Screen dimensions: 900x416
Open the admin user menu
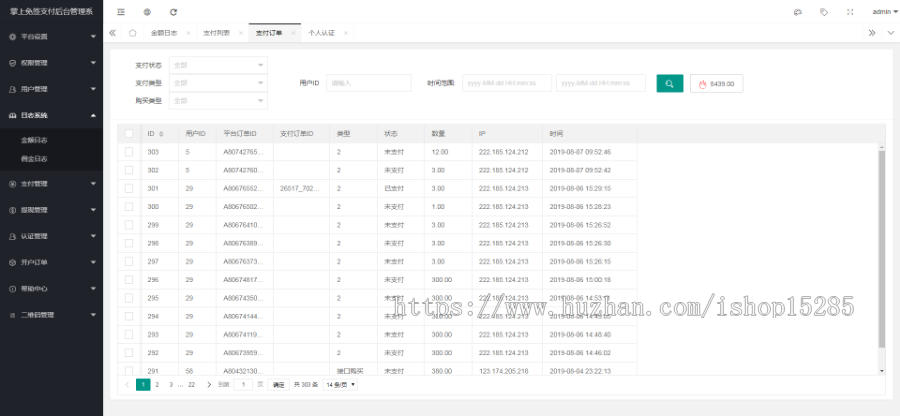[885, 11]
